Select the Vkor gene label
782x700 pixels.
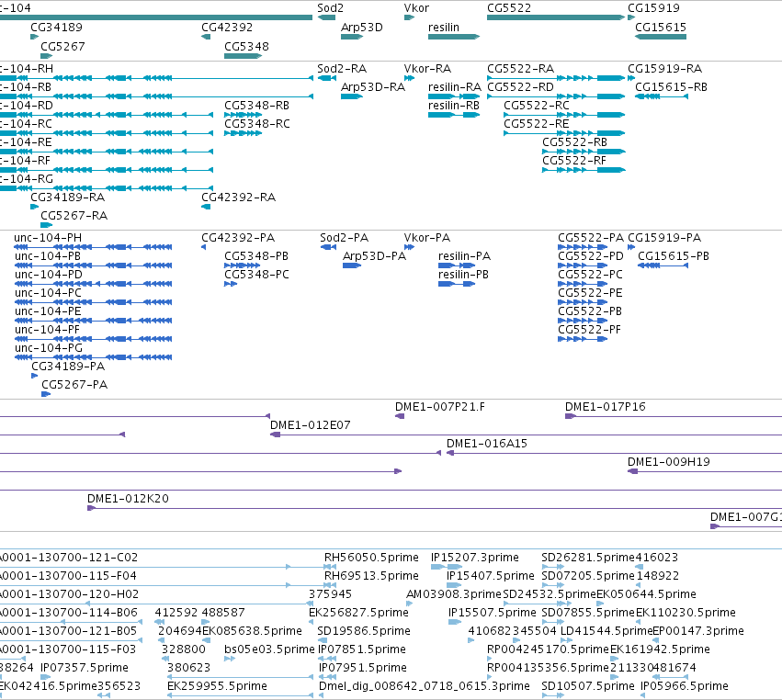coord(416,8)
